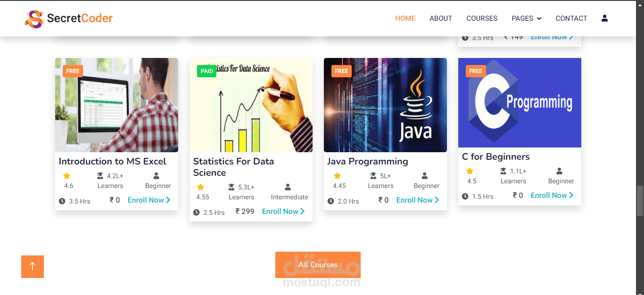Open the Java Programming course thumbnail

385,105
